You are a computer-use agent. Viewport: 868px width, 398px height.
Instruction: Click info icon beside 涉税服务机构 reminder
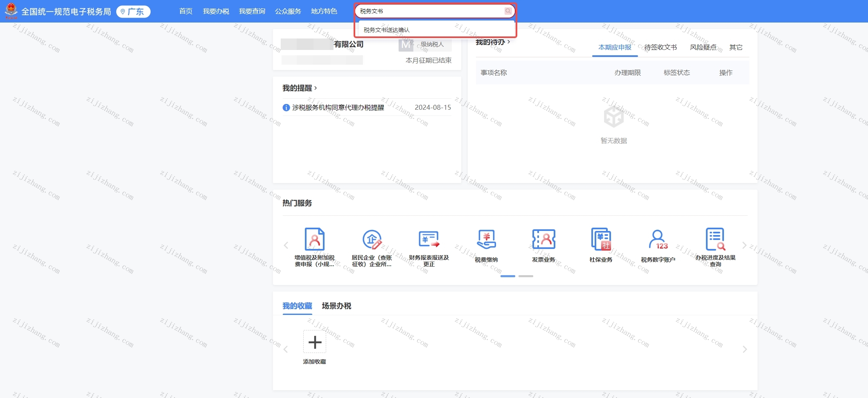[286, 108]
